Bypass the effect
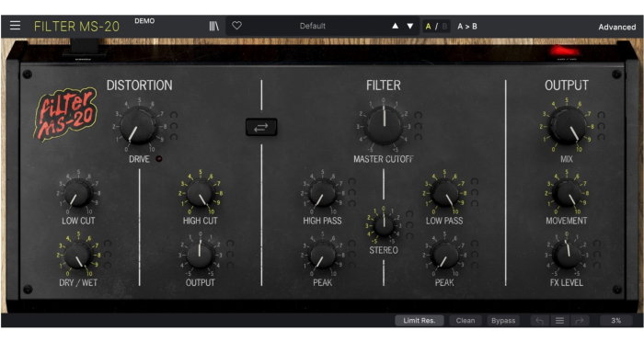Image resolution: width=644 pixels, height=342 pixels. click(503, 321)
